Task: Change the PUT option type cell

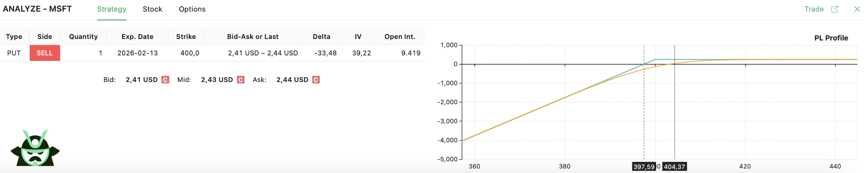Action: click(x=14, y=53)
